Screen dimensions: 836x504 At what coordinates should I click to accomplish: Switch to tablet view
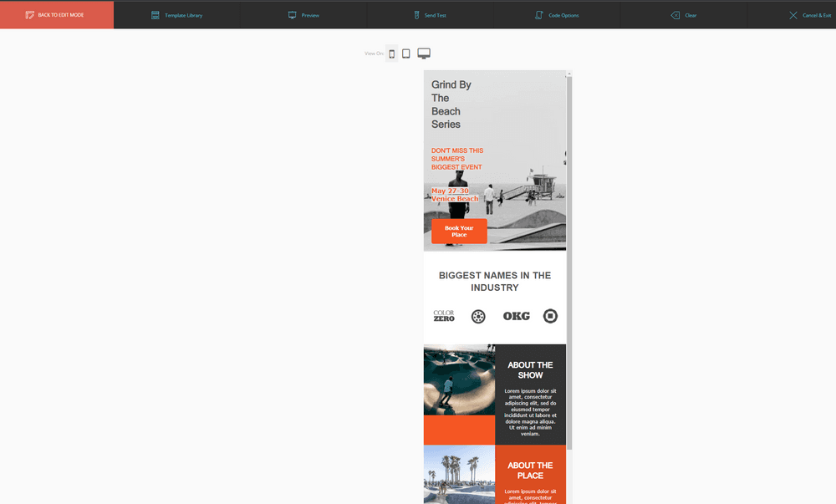pos(406,53)
